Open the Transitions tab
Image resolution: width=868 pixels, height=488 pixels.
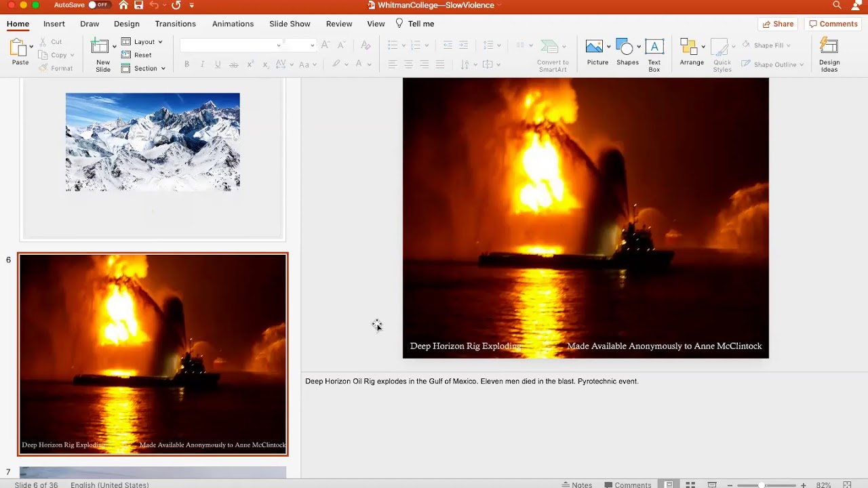click(x=175, y=24)
